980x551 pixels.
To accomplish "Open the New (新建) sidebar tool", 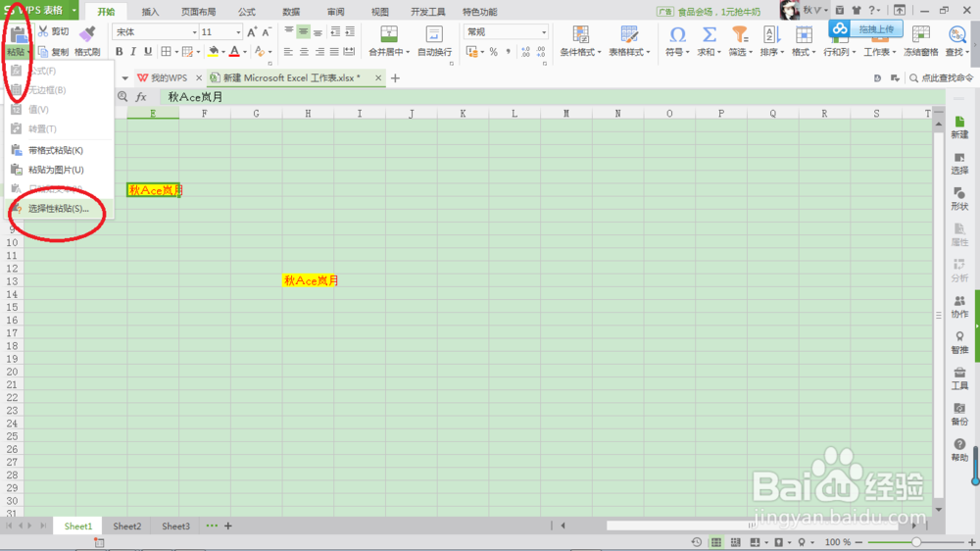I will pyautogui.click(x=959, y=126).
